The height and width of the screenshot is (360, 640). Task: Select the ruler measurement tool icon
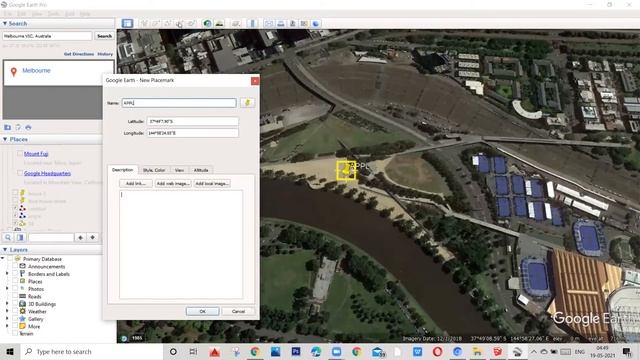252,24
